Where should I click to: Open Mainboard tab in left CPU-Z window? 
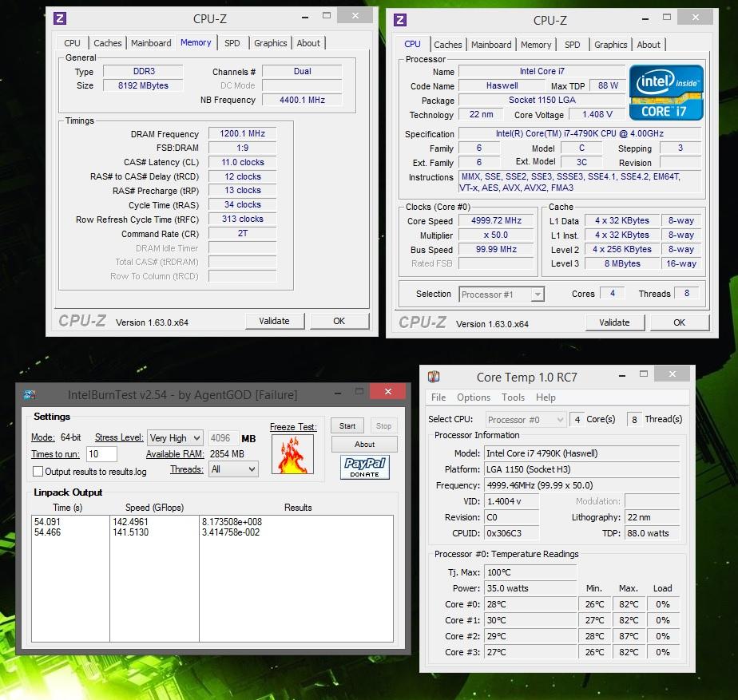click(x=151, y=43)
